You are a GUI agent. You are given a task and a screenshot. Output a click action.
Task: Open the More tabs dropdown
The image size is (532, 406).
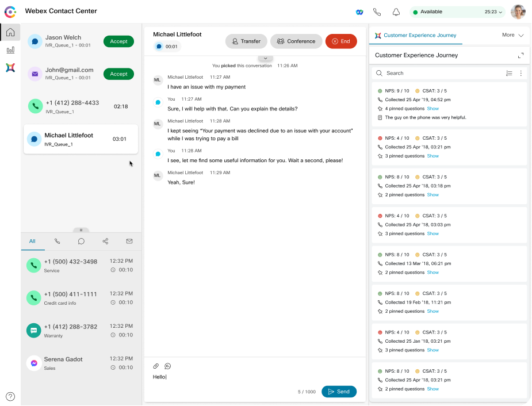512,35
